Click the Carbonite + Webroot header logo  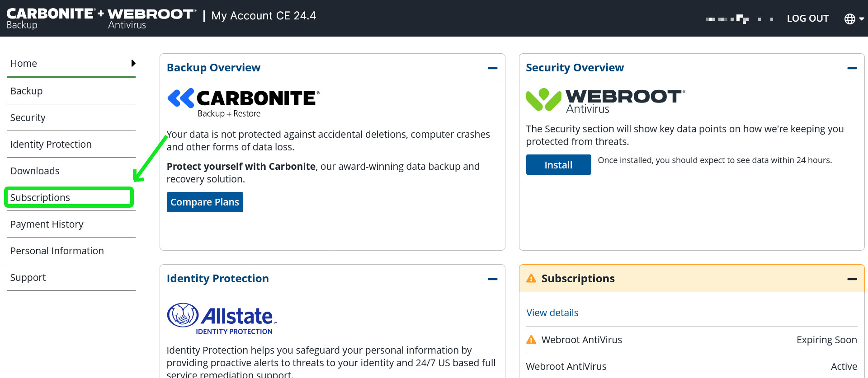(x=101, y=18)
